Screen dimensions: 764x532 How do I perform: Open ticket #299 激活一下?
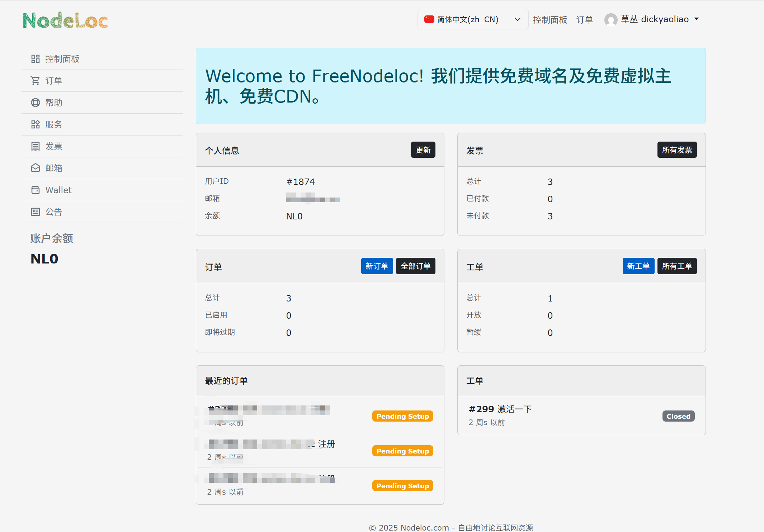(x=500, y=409)
